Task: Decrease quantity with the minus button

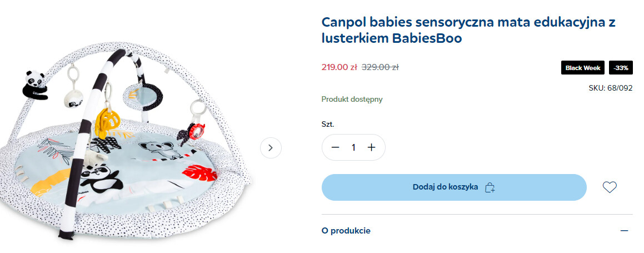Action: (335, 147)
